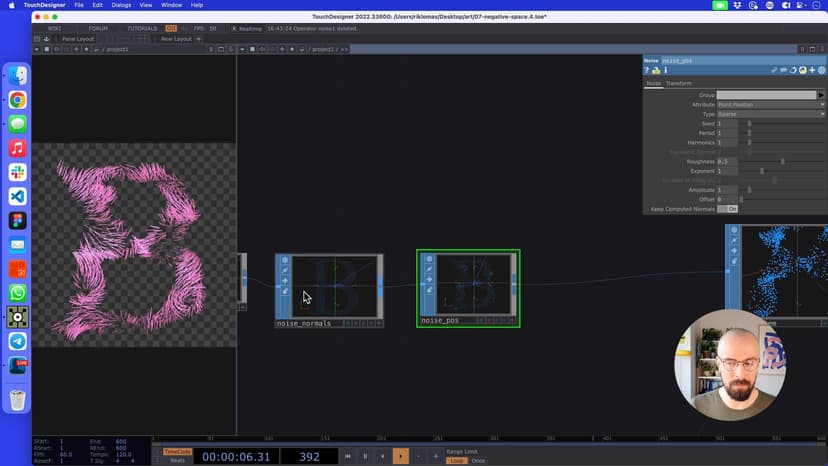Open WhatsApp from the dock
The height and width of the screenshot is (466, 828).
(x=18, y=292)
